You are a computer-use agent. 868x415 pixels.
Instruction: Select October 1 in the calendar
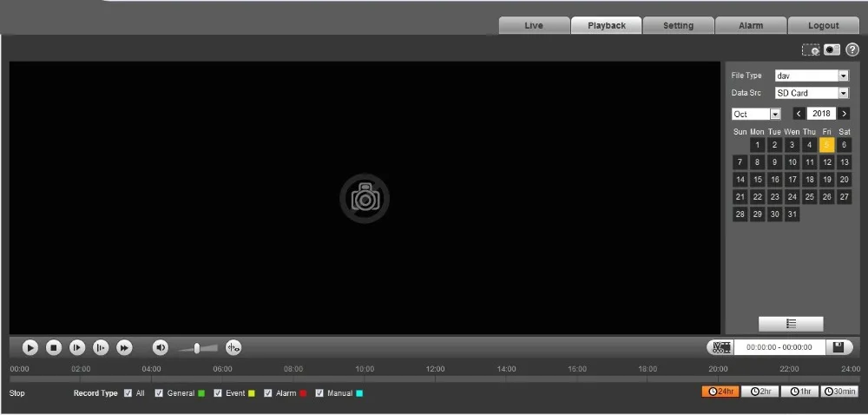(757, 145)
